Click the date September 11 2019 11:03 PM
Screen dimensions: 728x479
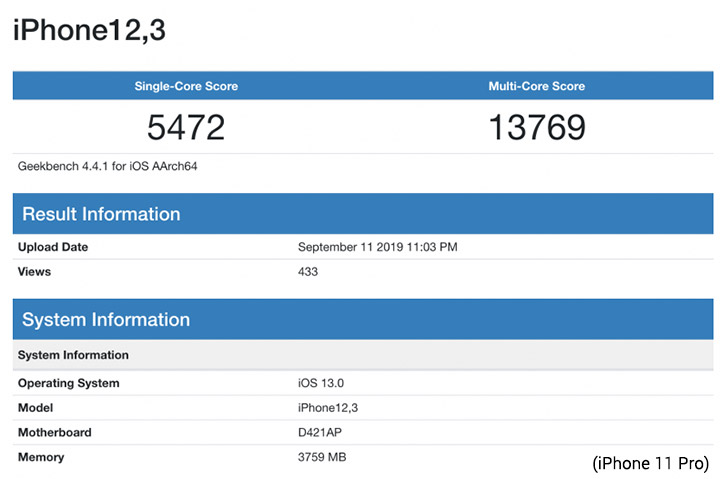click(377, 247)
